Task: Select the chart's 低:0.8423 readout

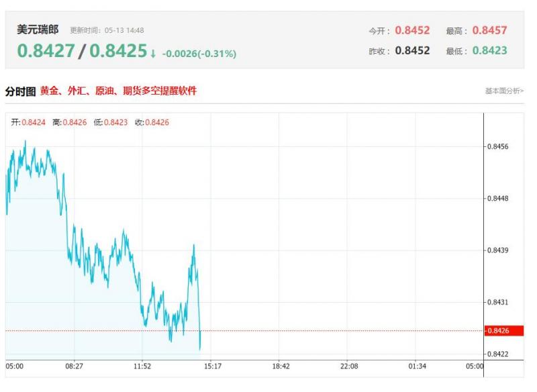Action: [111, 122]
